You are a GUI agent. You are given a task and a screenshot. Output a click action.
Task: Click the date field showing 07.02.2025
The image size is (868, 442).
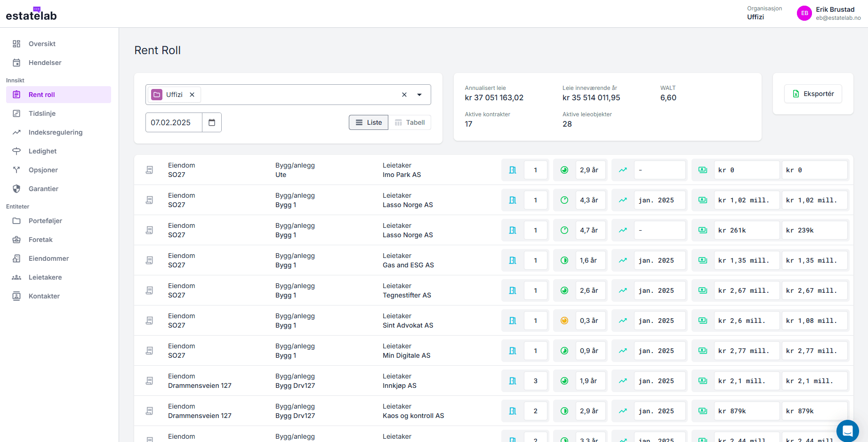(174, 122)
